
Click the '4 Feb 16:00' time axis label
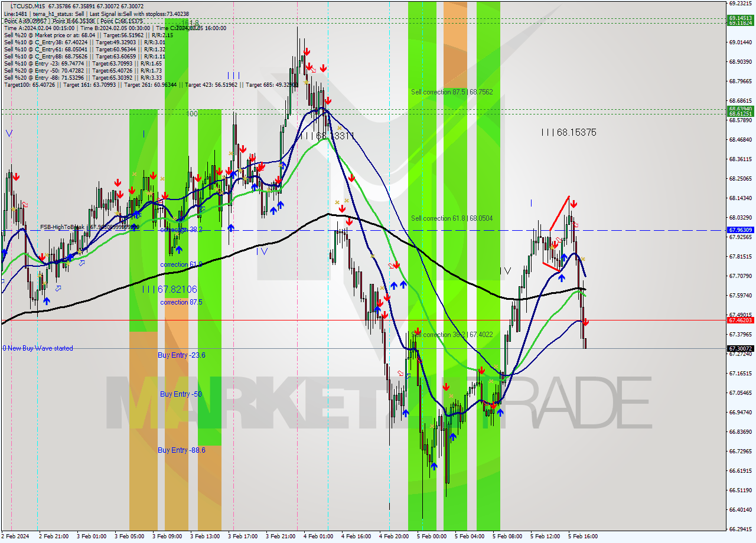pos(357,537)
